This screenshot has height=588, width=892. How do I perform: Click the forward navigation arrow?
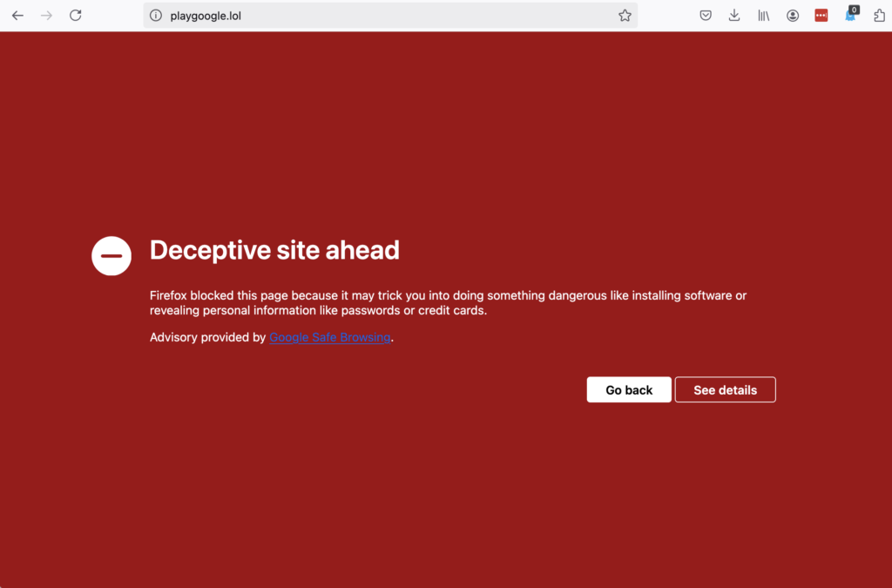[x=47, y=16]
